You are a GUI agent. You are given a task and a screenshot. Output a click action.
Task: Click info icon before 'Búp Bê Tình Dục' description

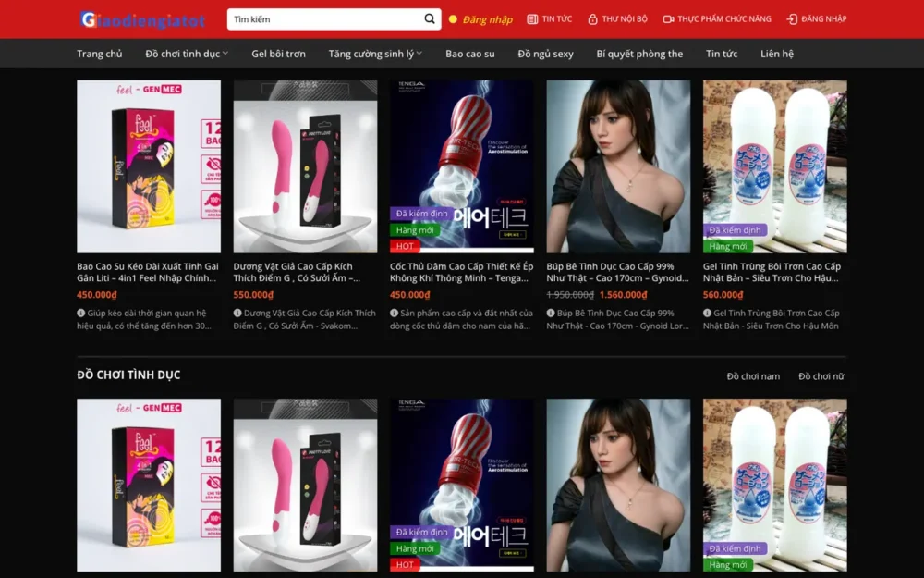point(551,314)
